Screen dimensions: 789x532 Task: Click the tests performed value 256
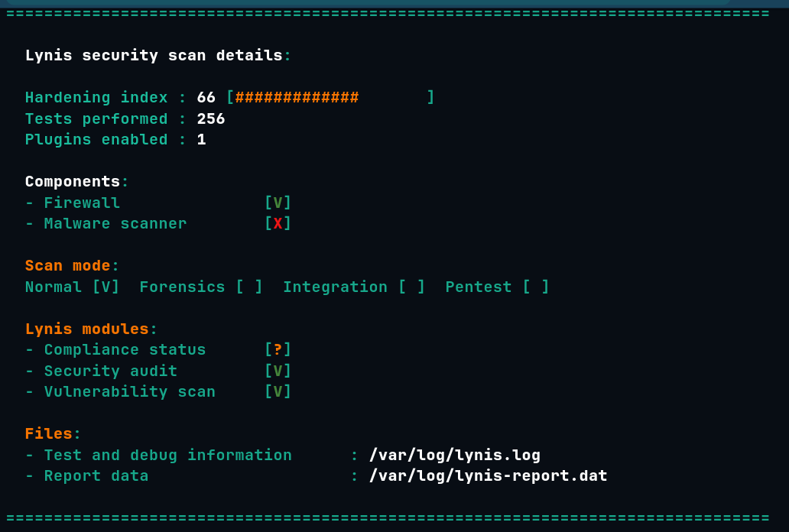(211, 118)
